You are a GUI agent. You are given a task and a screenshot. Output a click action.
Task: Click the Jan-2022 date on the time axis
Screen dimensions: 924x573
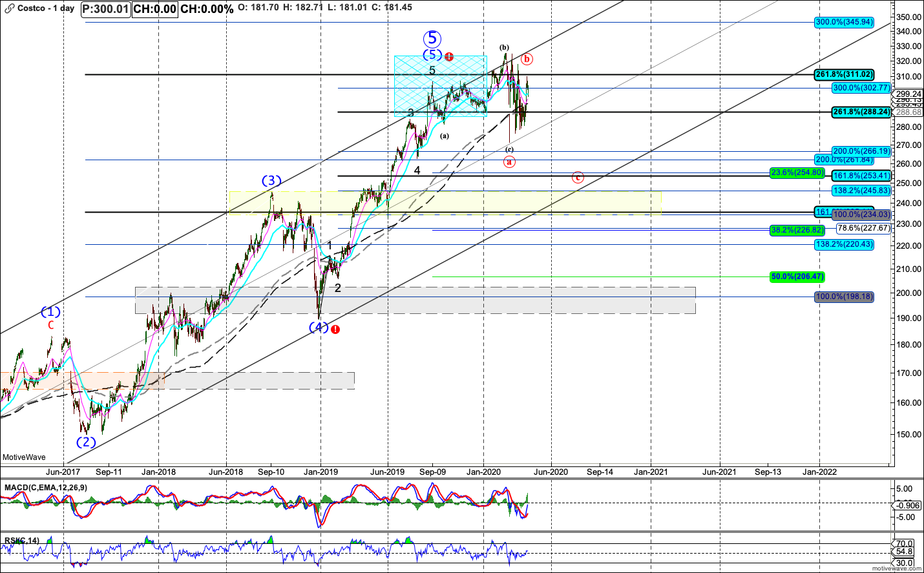(819, 472)
